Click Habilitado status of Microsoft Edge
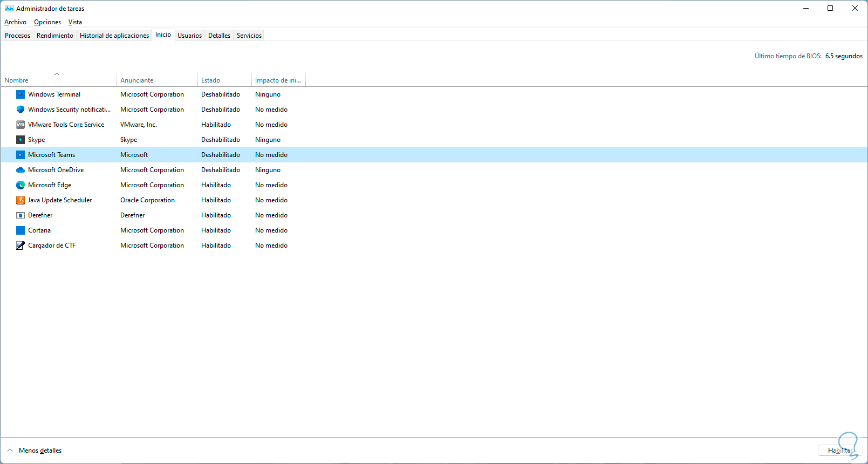The image size is (868, 464). [216, 185]
